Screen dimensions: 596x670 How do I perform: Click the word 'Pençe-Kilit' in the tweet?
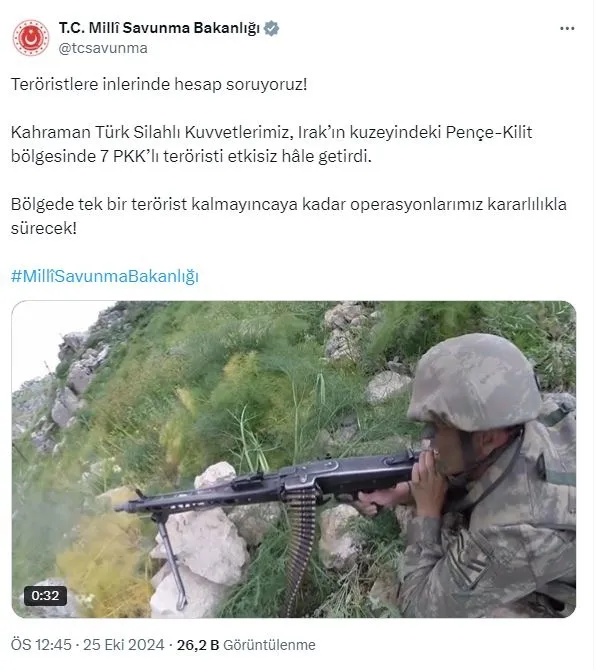[489, 132]
